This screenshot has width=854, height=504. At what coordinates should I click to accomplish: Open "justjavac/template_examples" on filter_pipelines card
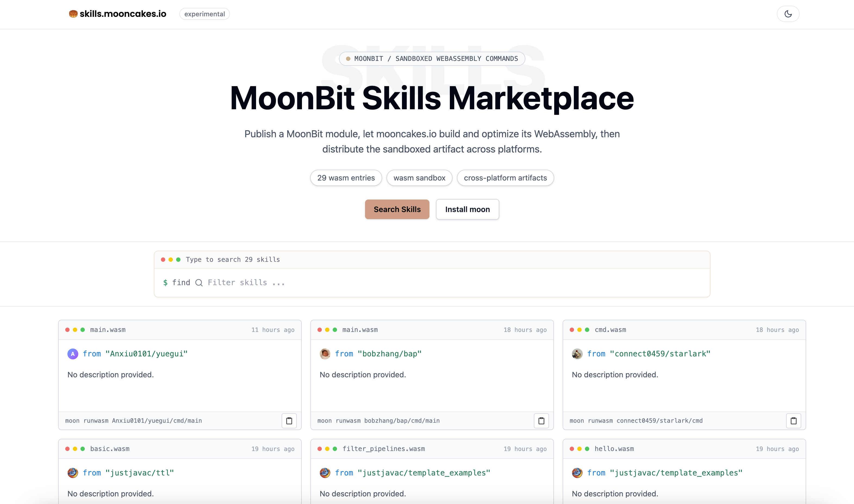[x=424, y=473]
